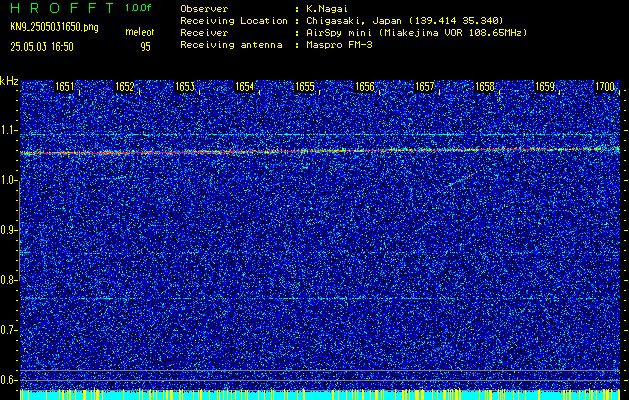The height and width of the screenshot is (400, 629).
Task: Click the Observer name K.Nagai
Action: point(327,9)
